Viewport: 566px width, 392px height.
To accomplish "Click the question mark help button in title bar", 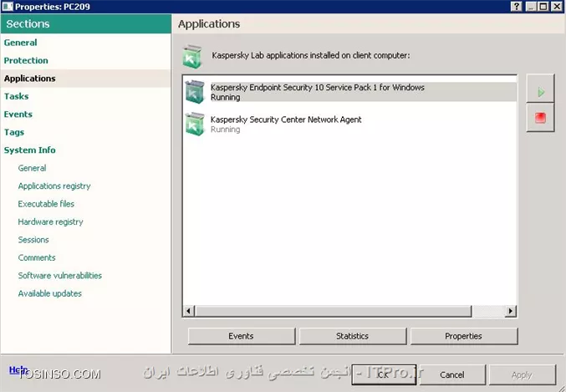I will click(x=517, y=7).
